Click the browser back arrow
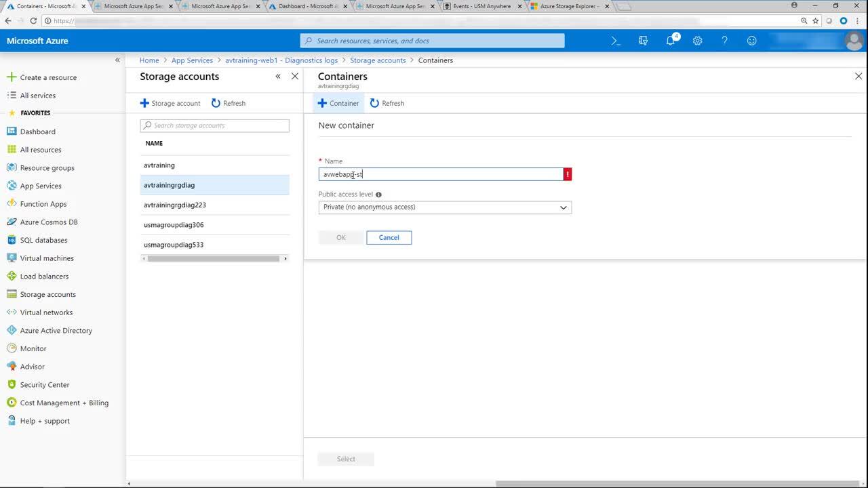 click(8, 21)
